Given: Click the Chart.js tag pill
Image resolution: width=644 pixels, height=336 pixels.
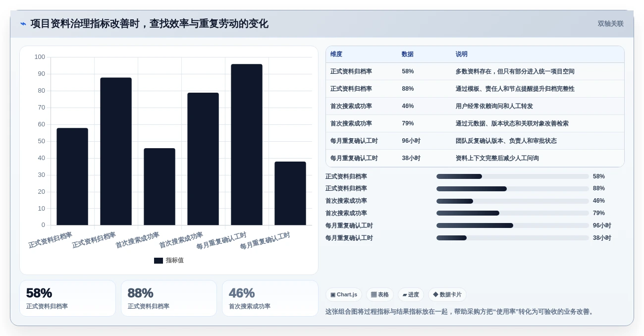Looking at the screenshot, I should 344,294.
